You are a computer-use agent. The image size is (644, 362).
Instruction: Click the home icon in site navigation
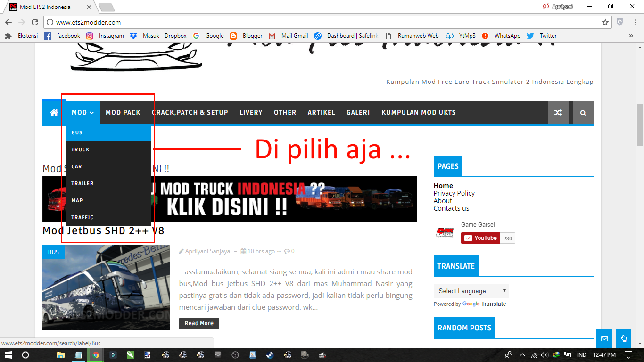click(54, 113)
